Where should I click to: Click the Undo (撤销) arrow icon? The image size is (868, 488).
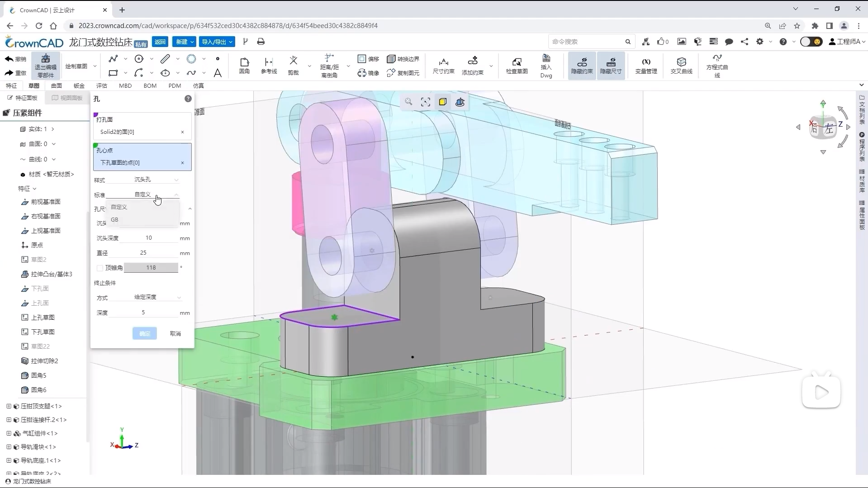9,59
